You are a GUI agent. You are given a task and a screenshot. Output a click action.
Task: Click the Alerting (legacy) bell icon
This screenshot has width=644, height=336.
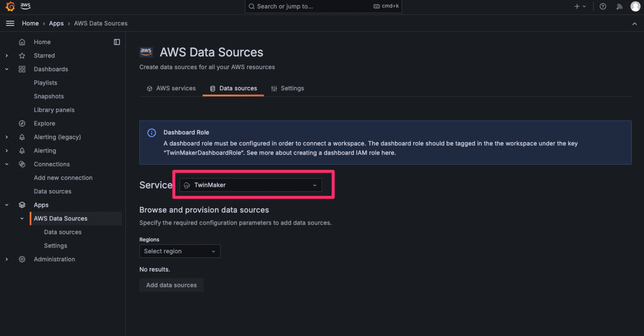coord(22,137)
